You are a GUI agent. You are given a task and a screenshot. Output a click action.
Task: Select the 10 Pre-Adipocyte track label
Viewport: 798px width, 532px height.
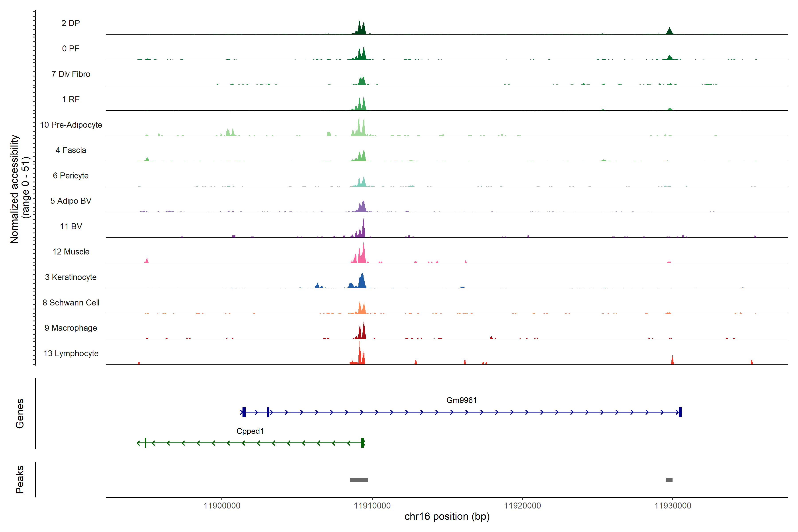point(71,125)
